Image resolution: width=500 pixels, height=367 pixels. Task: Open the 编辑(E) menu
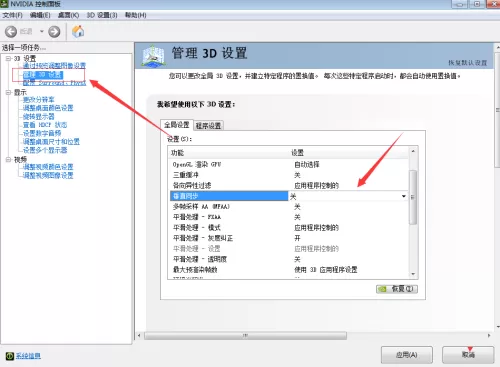click(40, 15)
